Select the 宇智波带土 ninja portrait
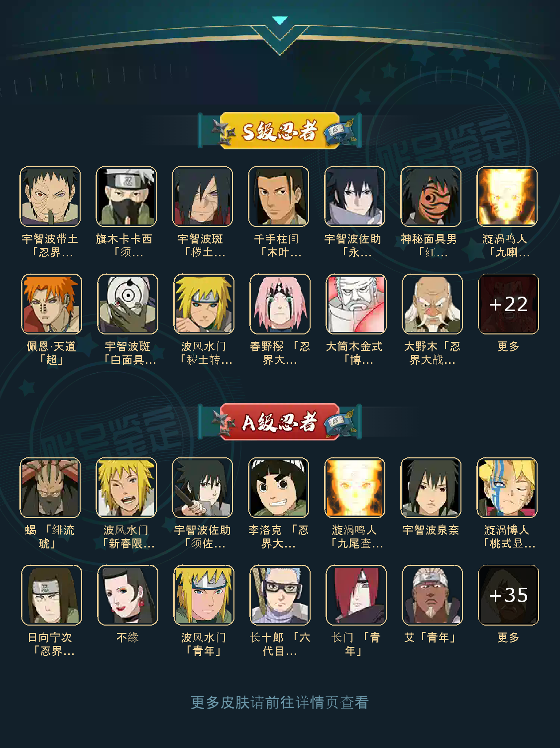560x748 pixels. pyautogui.click(x=50, y=197)
